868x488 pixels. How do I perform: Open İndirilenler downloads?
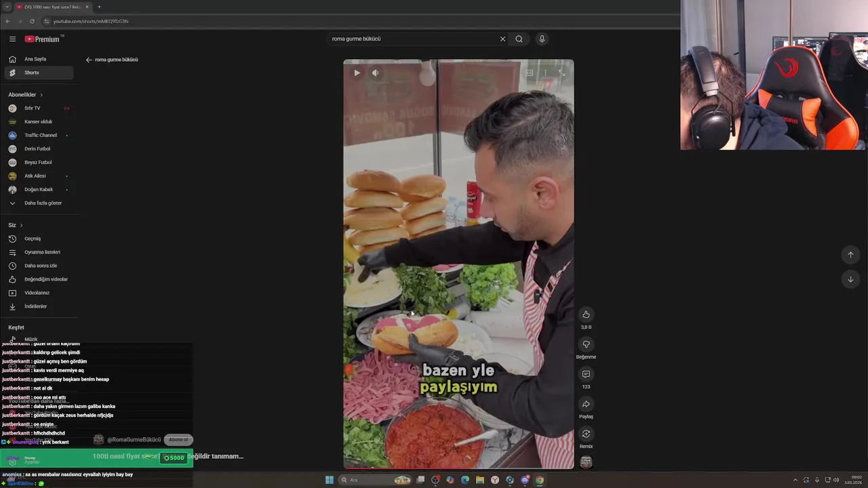(x=39, y=306)
